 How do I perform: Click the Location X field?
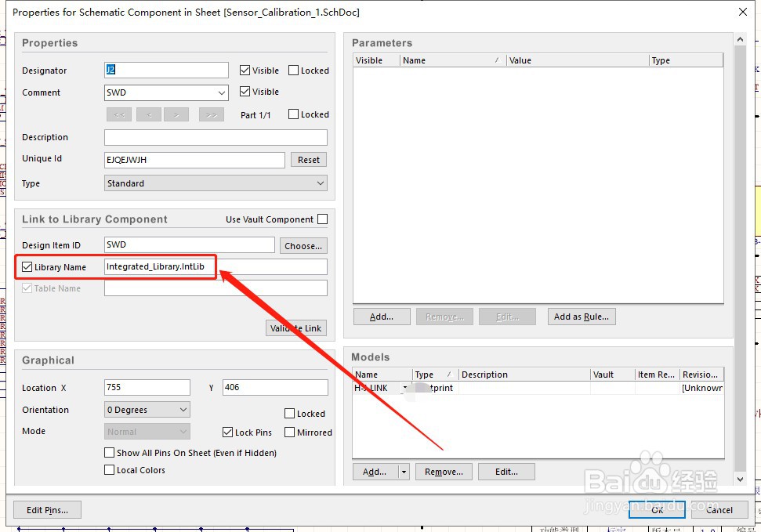[x=147, y=387]
